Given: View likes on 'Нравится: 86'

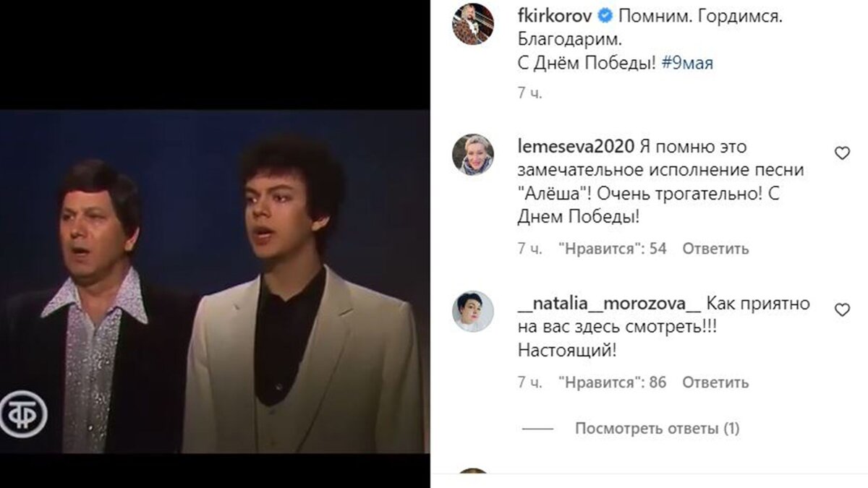Looking at the screenshot, I should point(613,381).
